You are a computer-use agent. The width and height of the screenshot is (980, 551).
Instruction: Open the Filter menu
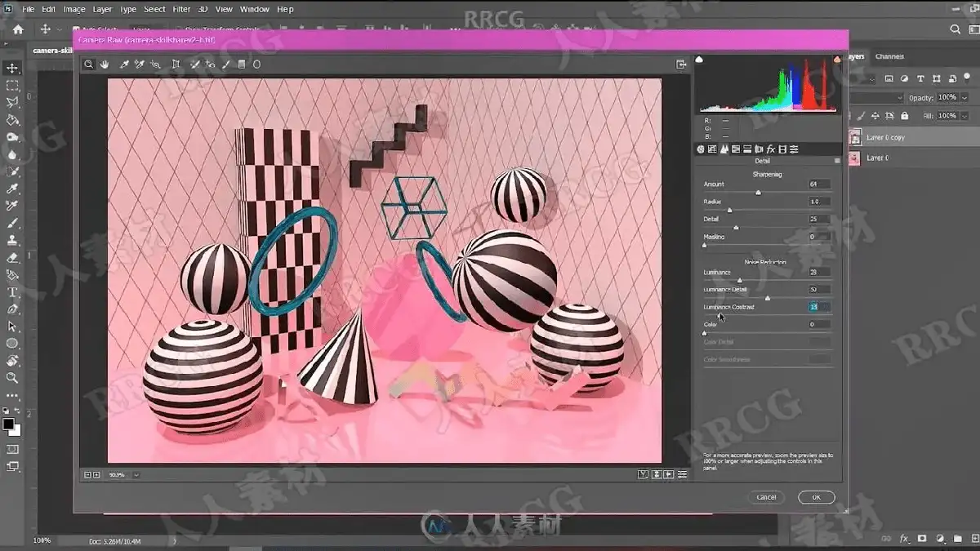[182, 9]
